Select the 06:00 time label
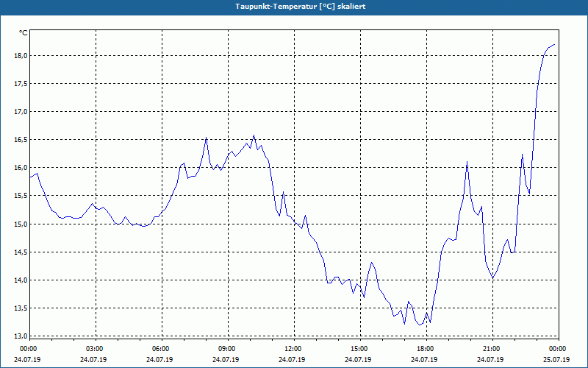This screenshot has height=368, width=588. point(160,349)
